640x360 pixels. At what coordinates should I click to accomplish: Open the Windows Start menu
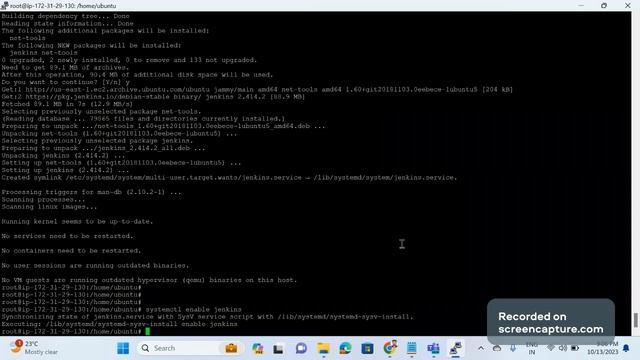pyautogui.click(x=123, y=348)
